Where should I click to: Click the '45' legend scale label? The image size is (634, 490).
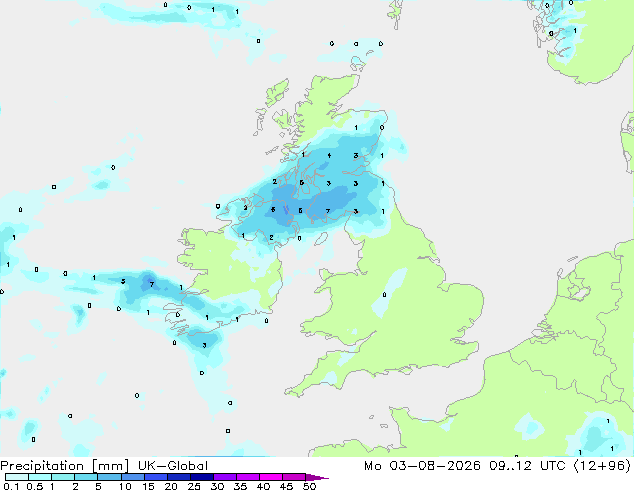[286, 486]
